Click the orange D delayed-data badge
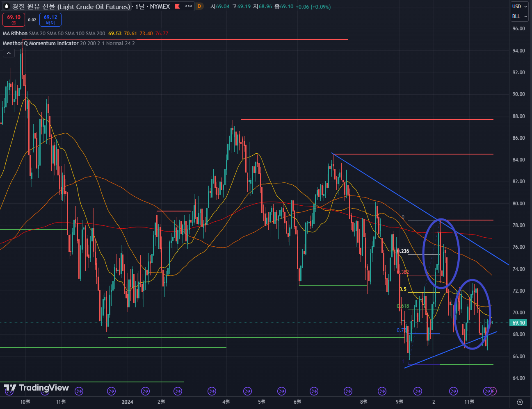 click(x=199, y=7)
